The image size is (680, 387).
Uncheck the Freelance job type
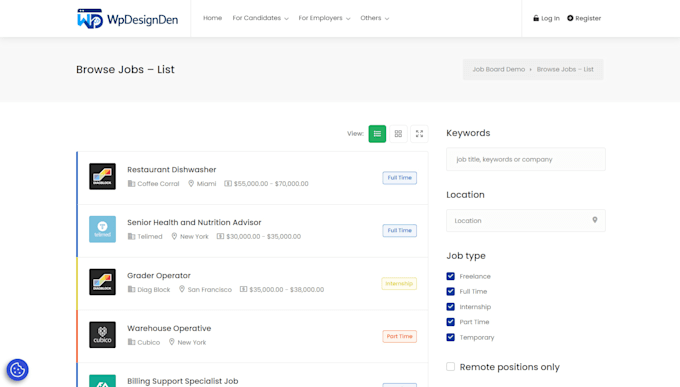point(451,276)
